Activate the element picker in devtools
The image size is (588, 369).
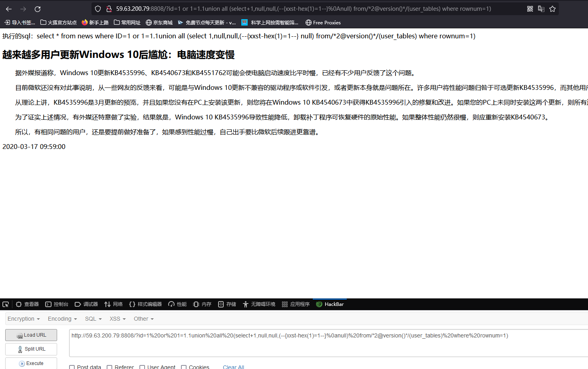(6, 304)
